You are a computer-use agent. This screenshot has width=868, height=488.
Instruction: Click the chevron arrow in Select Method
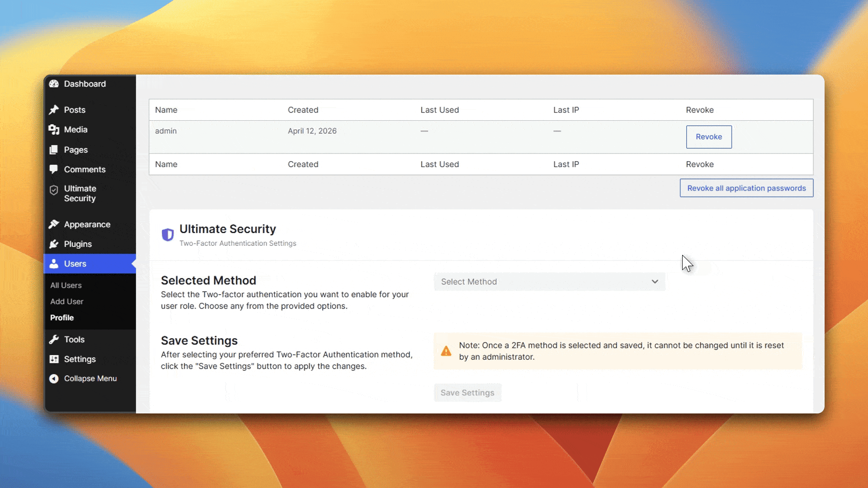coord(655,282)
